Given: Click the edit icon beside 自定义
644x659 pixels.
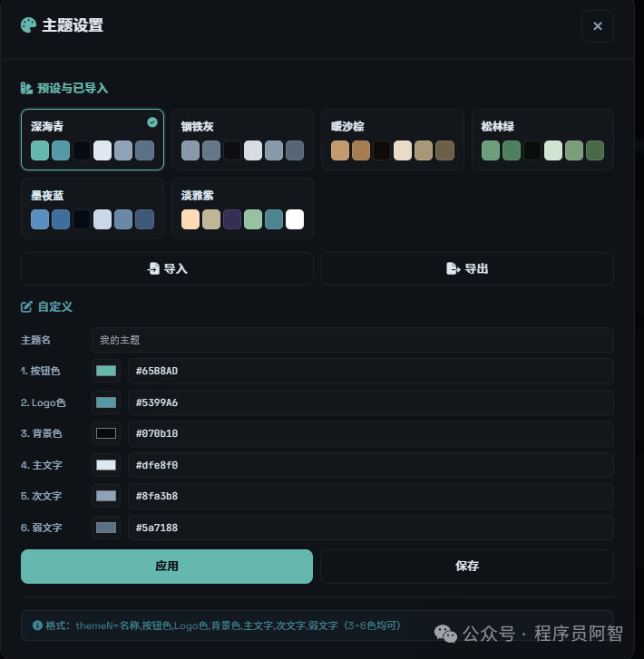Looking at the screenshot, I should 26,306.
